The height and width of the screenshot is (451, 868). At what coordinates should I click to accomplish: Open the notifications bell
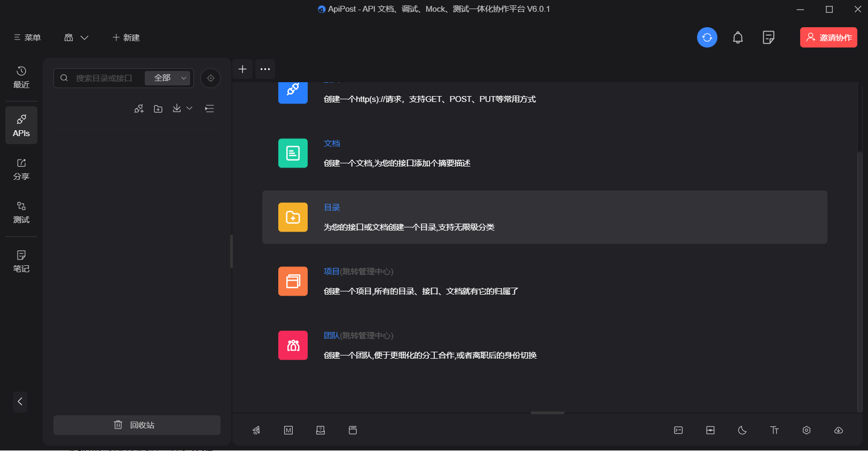738,37
